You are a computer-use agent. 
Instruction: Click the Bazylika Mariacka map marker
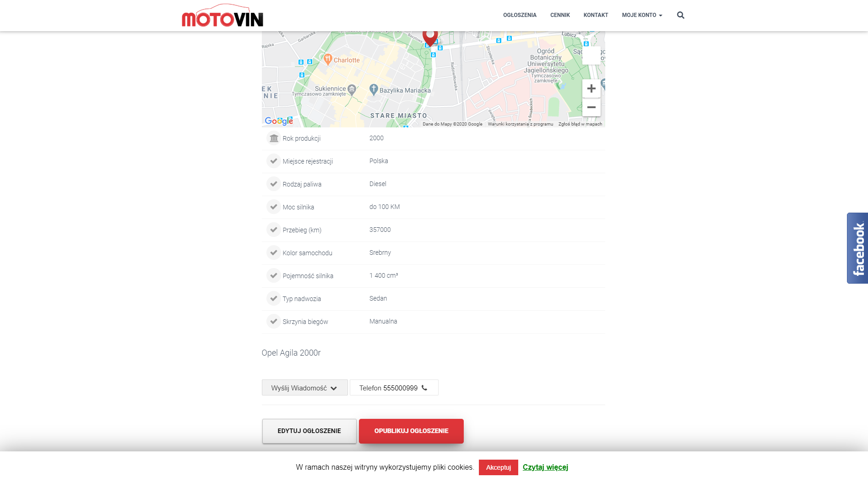(x=374, y=89)
